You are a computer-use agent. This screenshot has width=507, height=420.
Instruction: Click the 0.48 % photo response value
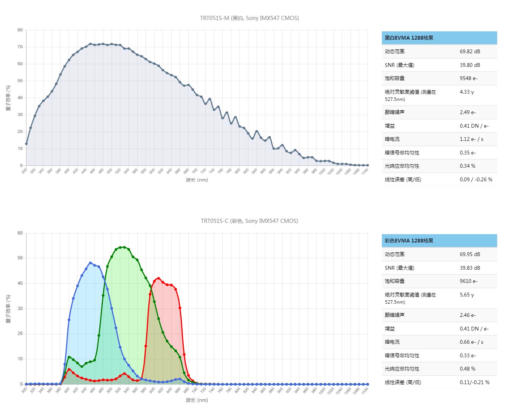point(467,369)
